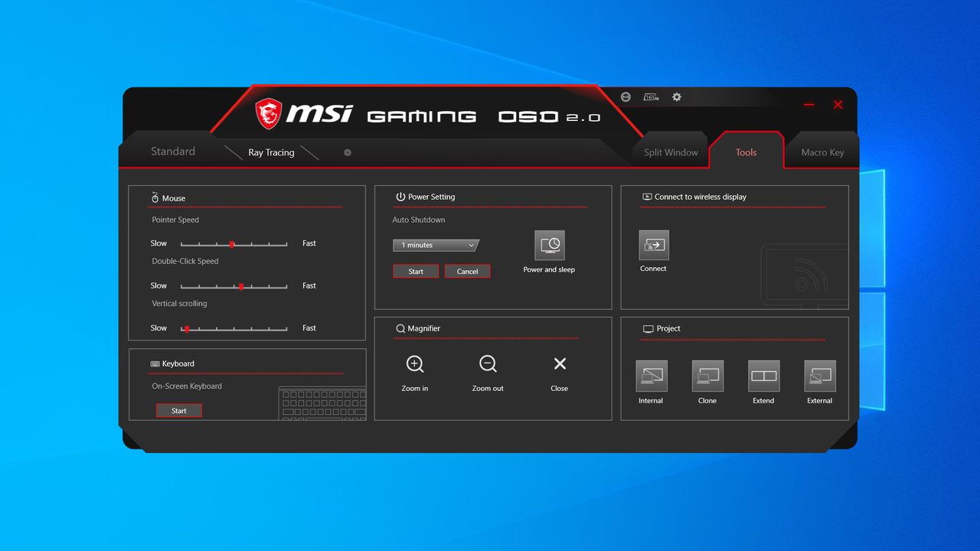
Task: Open the Auto Shutdown time dropdown
Action: coord(435,245)
